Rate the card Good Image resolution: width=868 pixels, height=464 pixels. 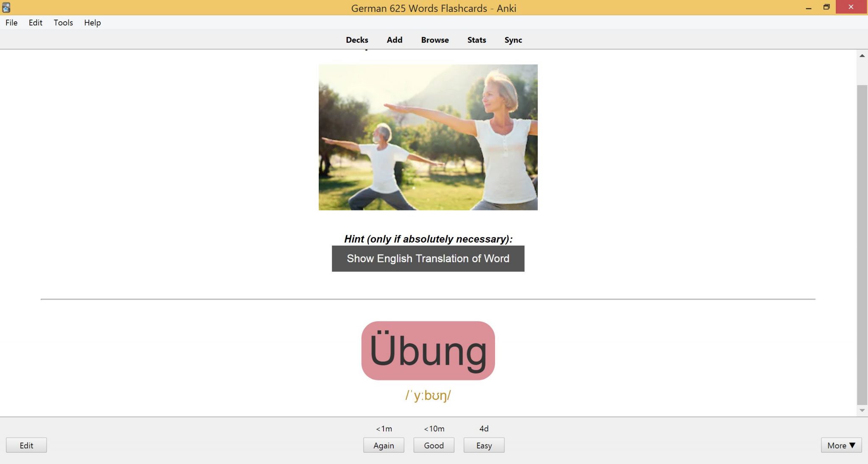click(434, 445)
